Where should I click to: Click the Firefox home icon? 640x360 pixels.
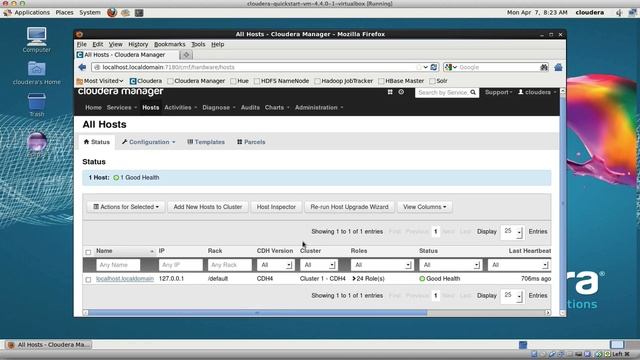[558, 67]
